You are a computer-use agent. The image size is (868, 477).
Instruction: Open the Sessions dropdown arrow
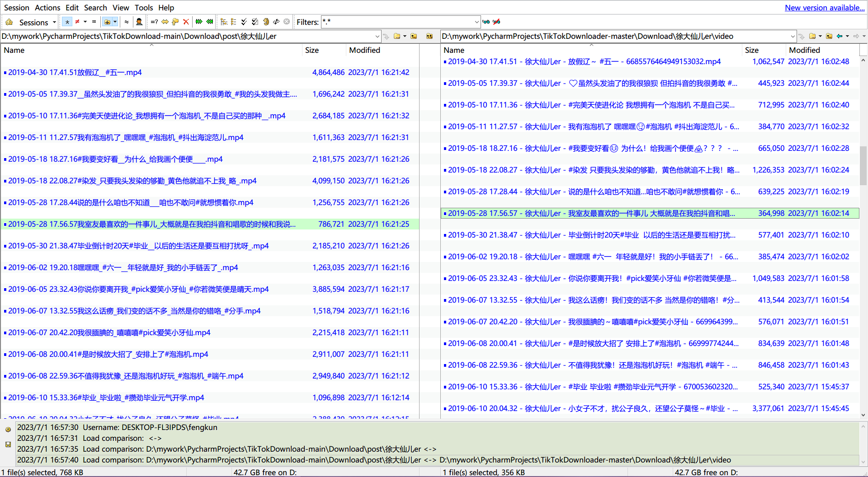point(54,22)
